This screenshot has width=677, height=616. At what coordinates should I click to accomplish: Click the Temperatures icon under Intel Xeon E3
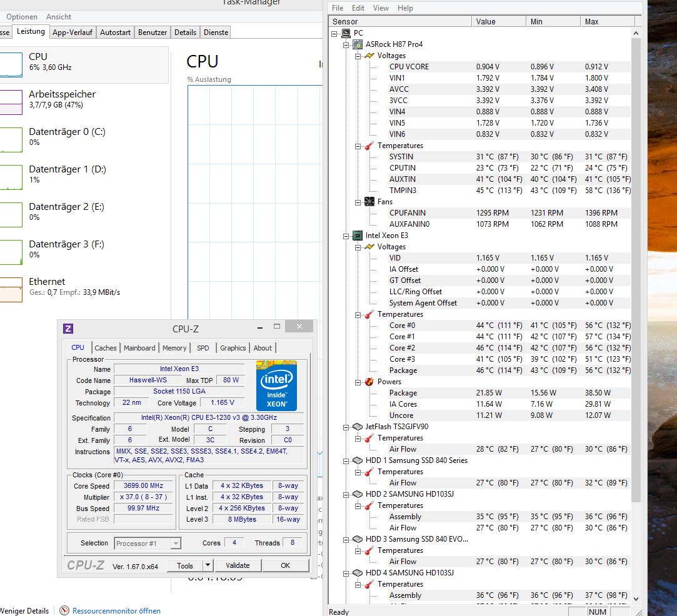pyautogui.click(x=369, y=314)
